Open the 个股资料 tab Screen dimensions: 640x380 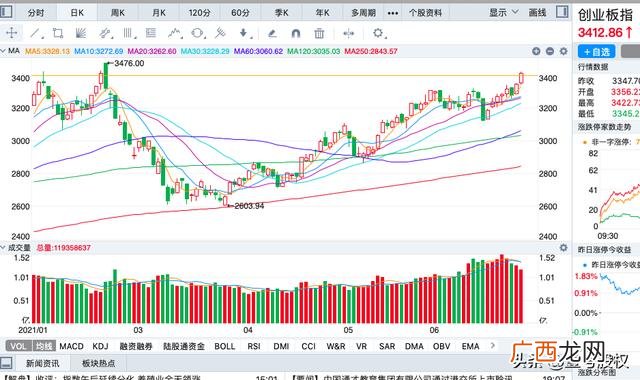[x=425, y=13]
